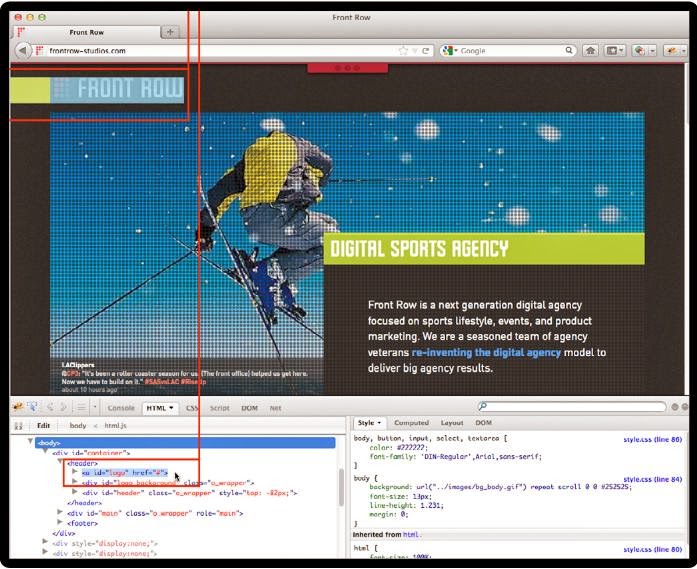The image size is (697, 569).
Task: Open a new tab with plus button
Action: [170, 32]
